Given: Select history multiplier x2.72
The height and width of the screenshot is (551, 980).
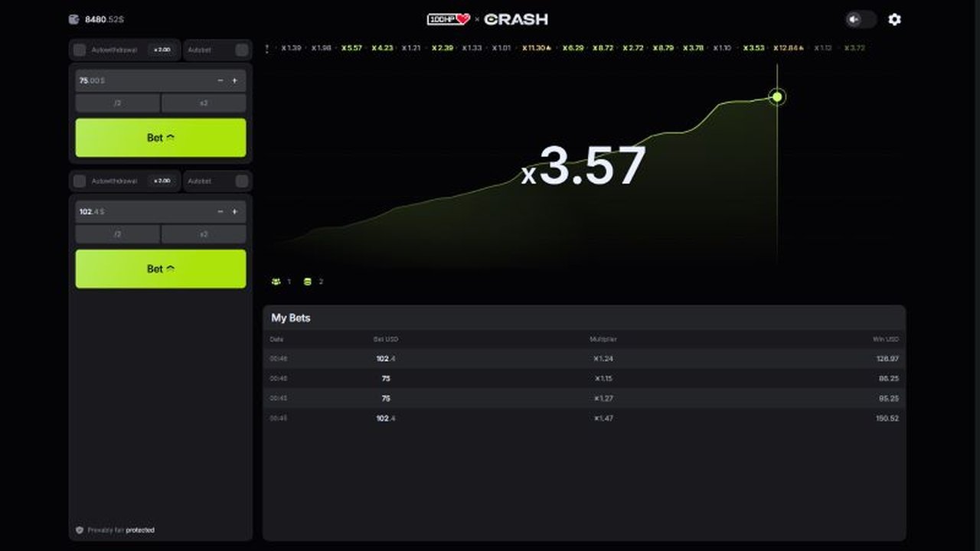Looking at the screenshot, I should point(632,48).
